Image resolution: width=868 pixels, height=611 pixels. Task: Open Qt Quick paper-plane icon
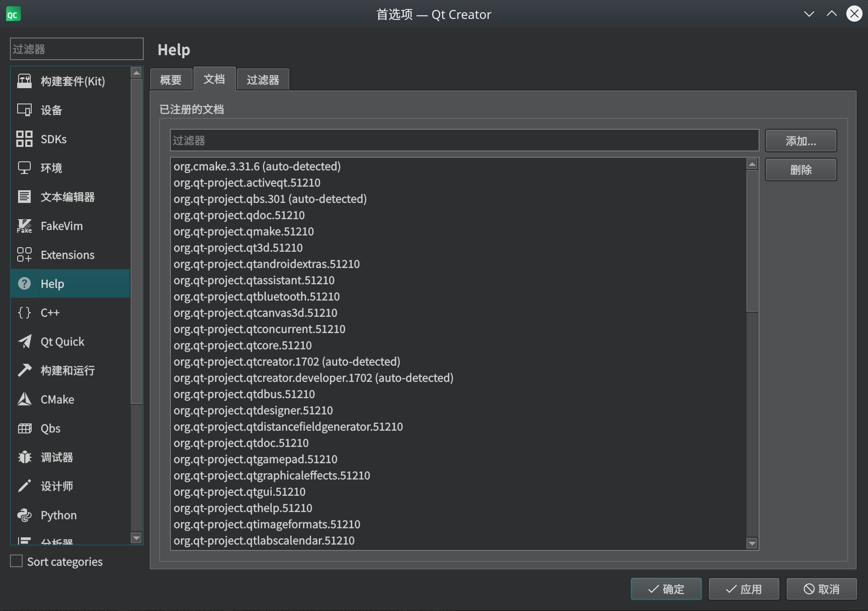pyautogui.click(x=24, y=342)
